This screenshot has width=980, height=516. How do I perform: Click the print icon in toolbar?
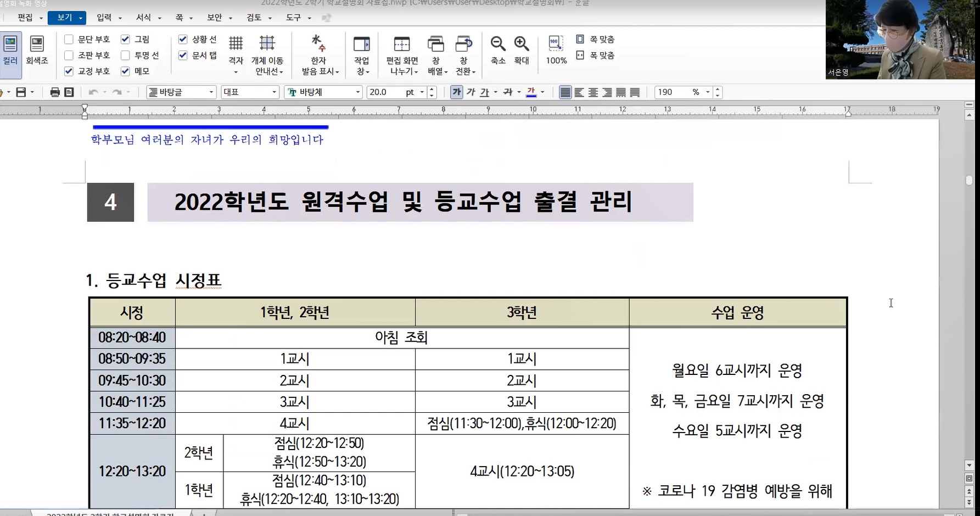(x=54, y=92)
